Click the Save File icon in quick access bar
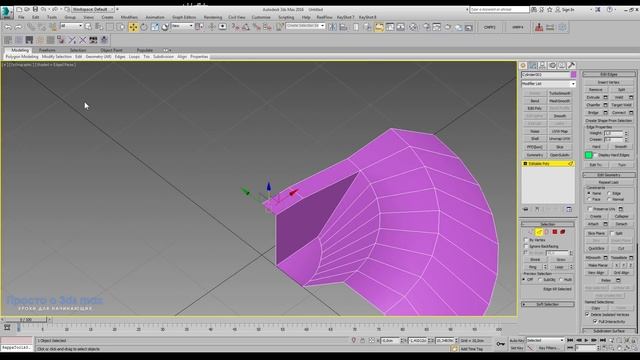Screen dimensions: 640x360 point(35,9)
